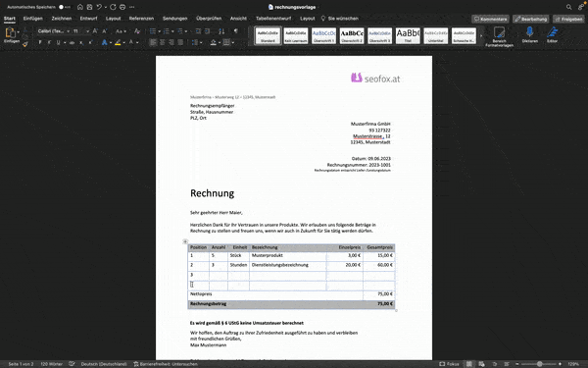Switch to the Einfügen tab

point(33,19)
